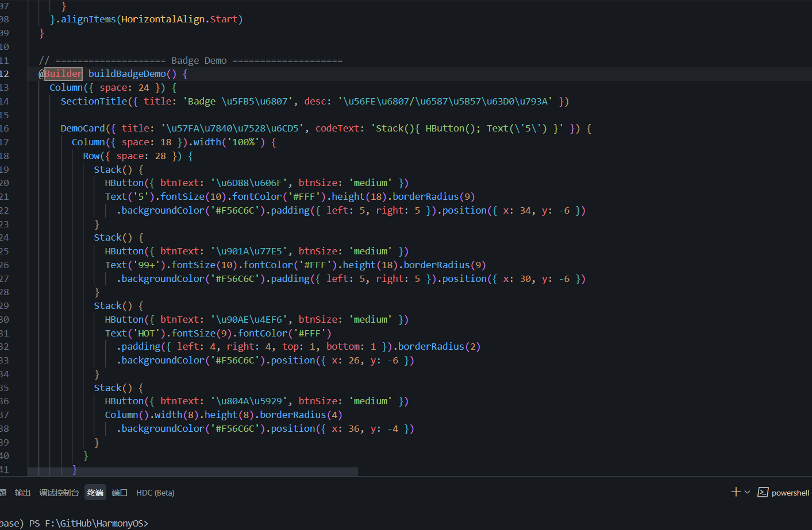The image size is (812, 530).
Task: Click the Text('5') code on line 21
Action: 130,196
